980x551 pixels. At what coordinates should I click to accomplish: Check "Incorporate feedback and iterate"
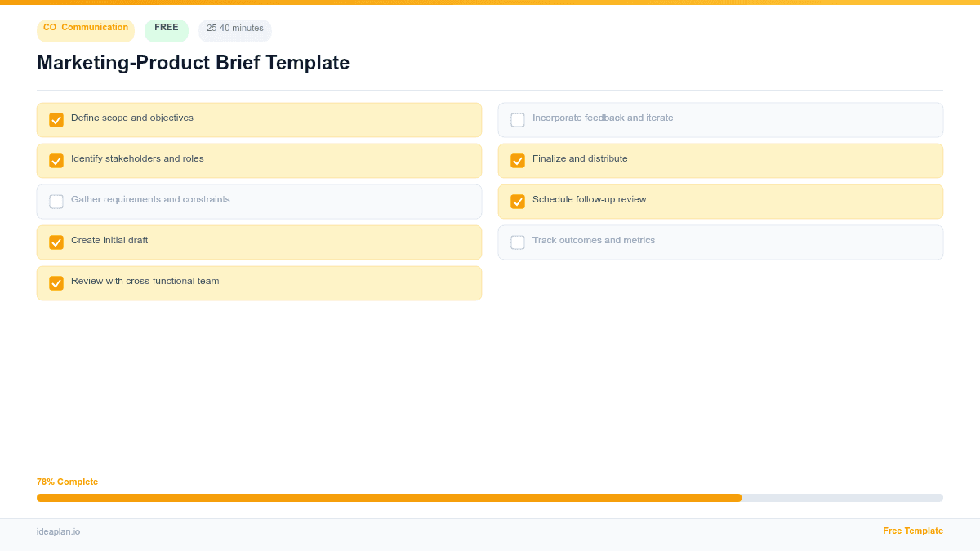[518, 119]
